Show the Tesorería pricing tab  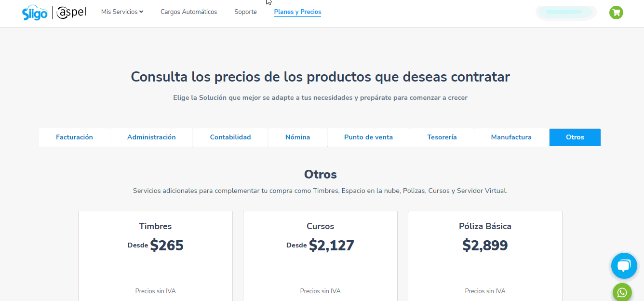click(442, 137)
